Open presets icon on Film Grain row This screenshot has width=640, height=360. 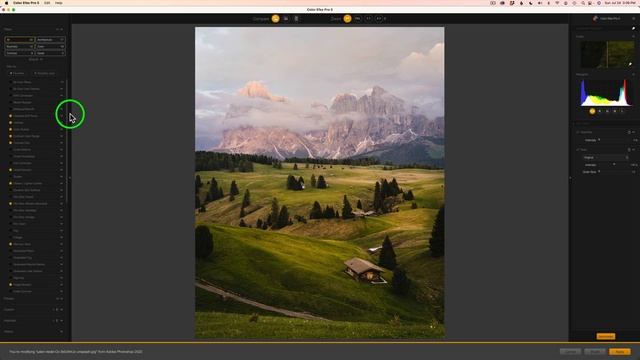point(62,224)
